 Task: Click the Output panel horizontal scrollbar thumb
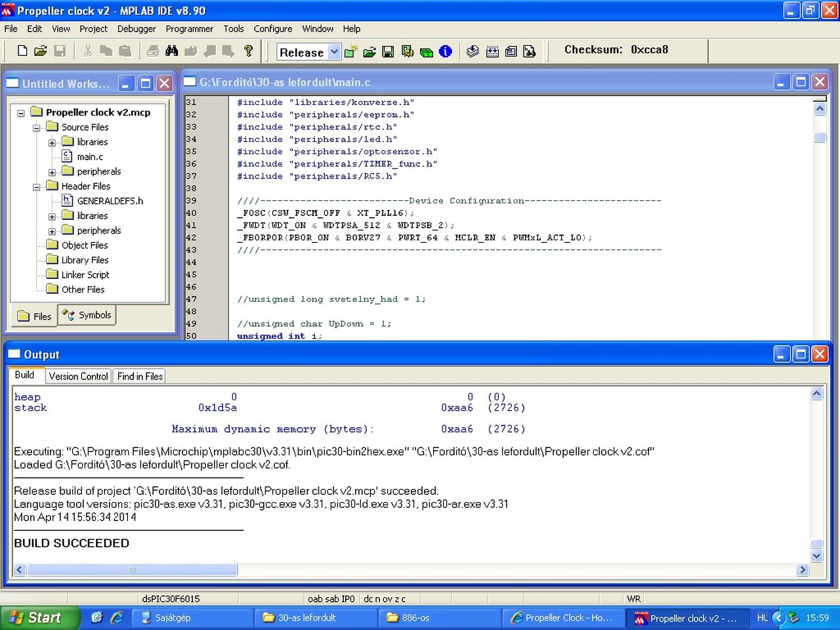point(132,570)
